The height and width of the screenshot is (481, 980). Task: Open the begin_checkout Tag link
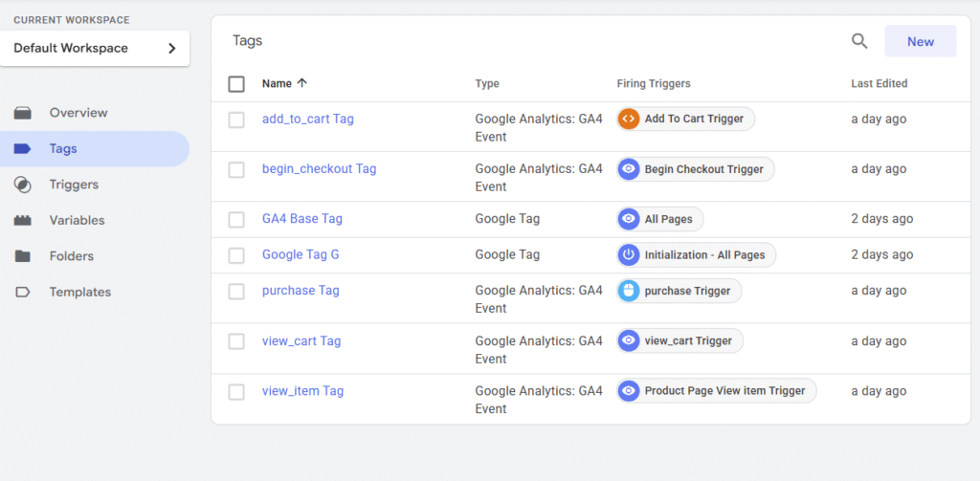pos(319,169)
